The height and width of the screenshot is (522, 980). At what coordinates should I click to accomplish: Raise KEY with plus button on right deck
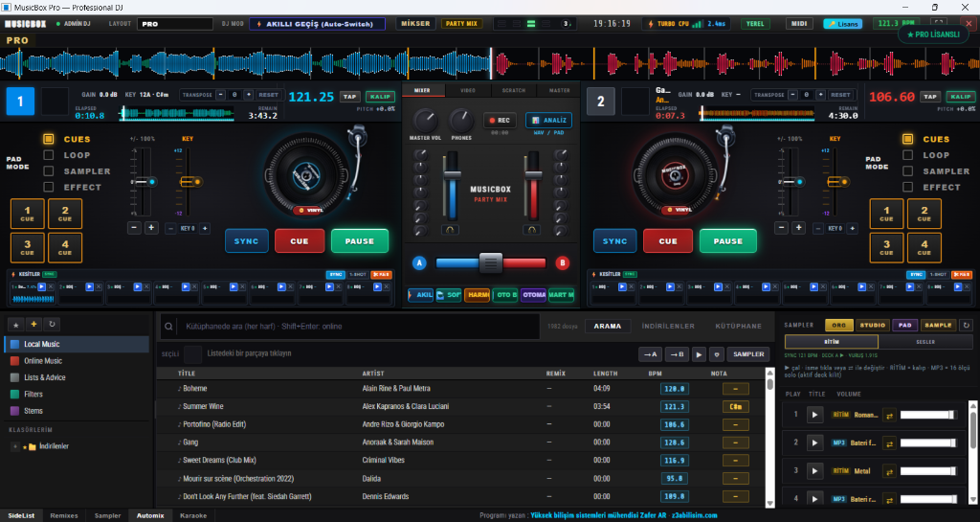pyautogui.click(x=852, y=229)
